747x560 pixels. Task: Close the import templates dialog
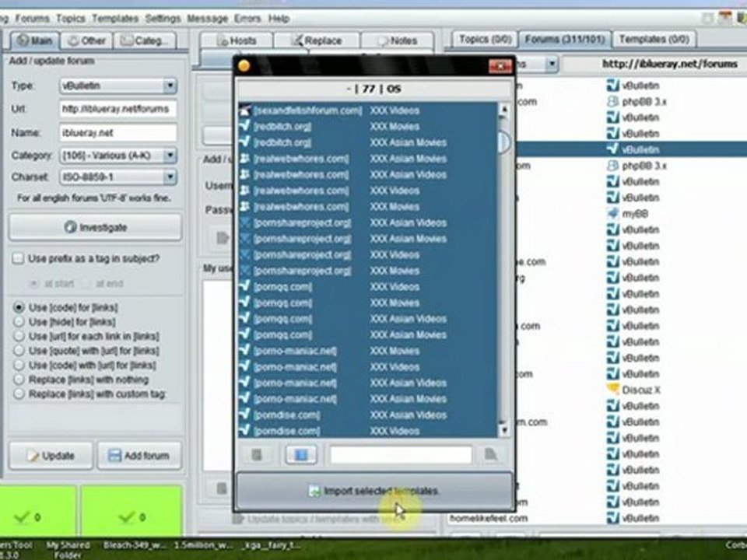(500, 66)
